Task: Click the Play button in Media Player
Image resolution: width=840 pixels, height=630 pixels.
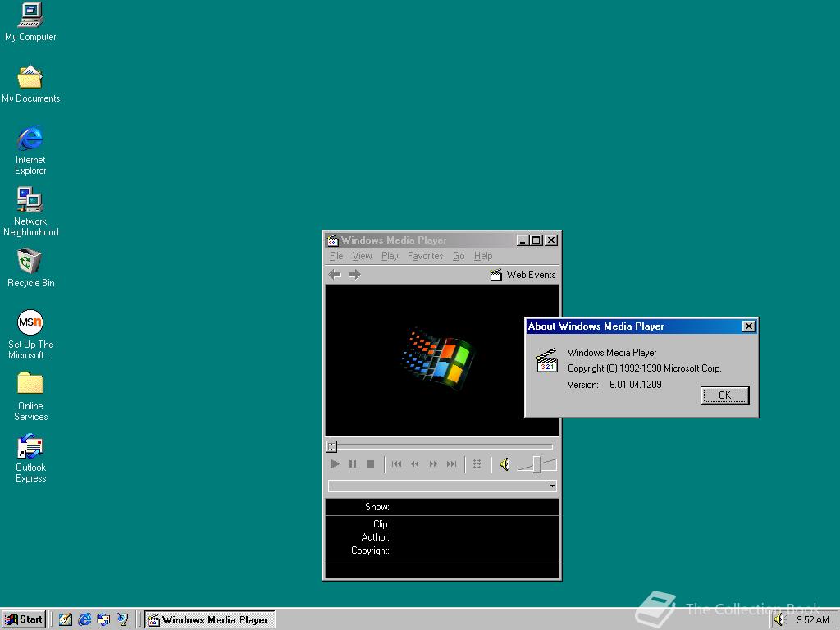Action: point(335,464)
